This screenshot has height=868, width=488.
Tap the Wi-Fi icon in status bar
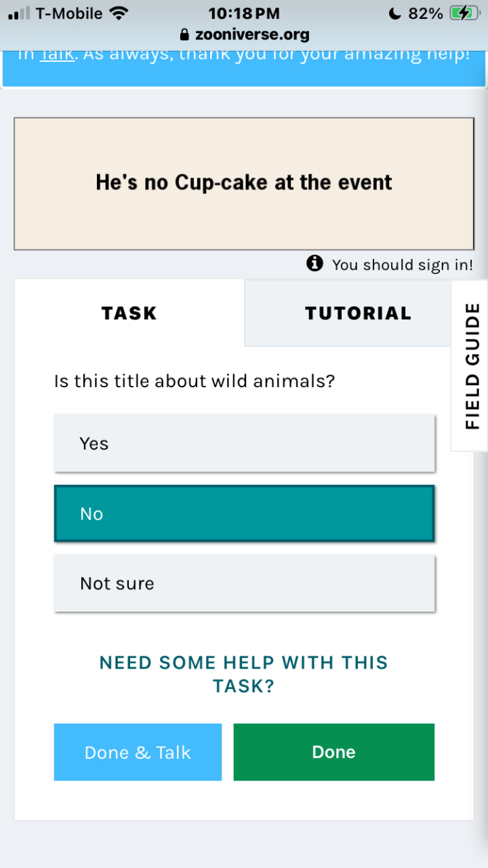coord(119,14)
